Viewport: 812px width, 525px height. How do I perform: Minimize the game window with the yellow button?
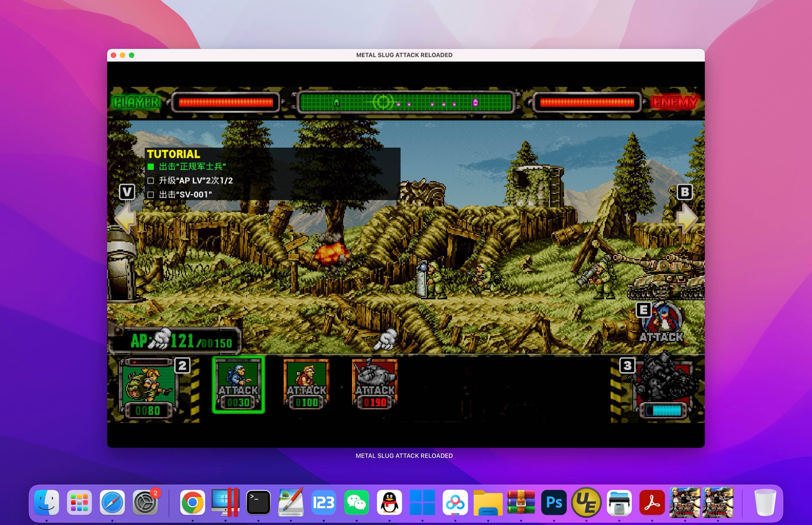(123, 55)
